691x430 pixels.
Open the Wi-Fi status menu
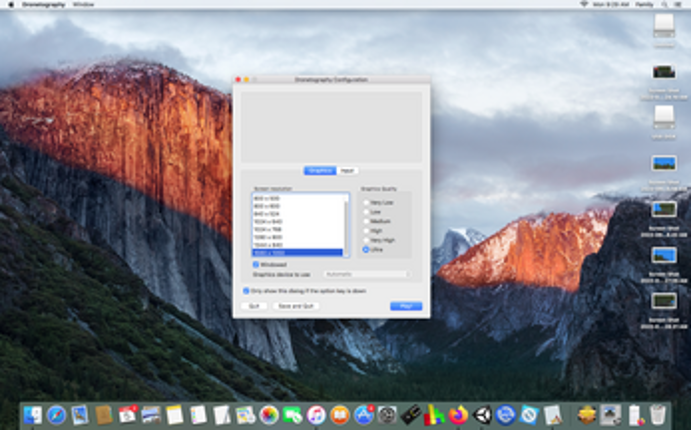click(584, 4)
